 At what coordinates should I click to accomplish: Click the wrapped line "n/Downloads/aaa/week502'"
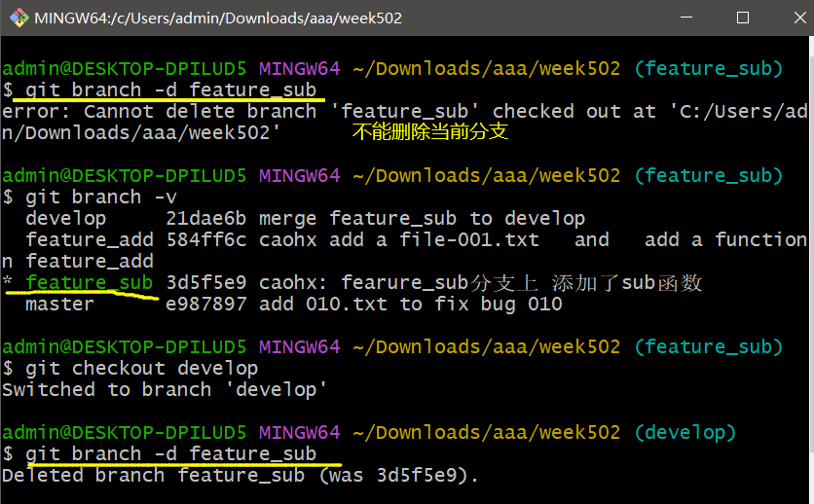coord(140,133)
